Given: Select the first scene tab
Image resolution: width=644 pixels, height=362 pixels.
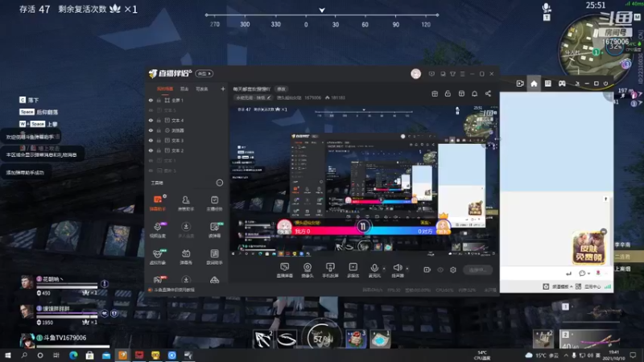Looking at the screenshot, I should [165, 88].
